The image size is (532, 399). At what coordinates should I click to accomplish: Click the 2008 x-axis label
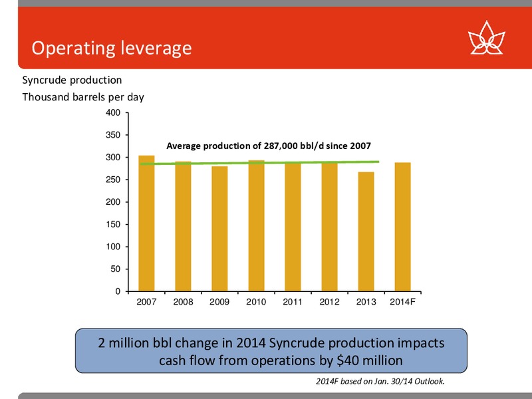pos(184,302)
